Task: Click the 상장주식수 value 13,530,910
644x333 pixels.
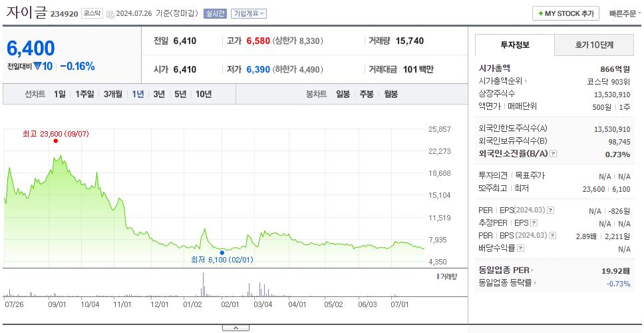Action: coord(612,95)
